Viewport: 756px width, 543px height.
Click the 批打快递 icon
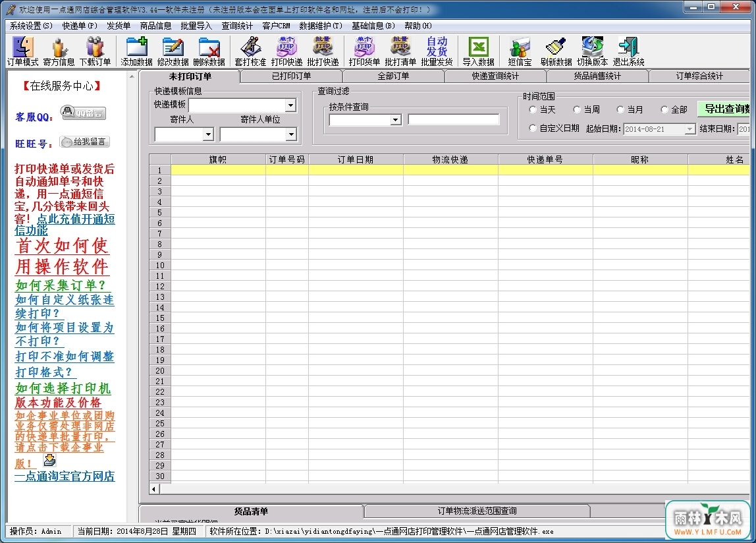[323, 51]
